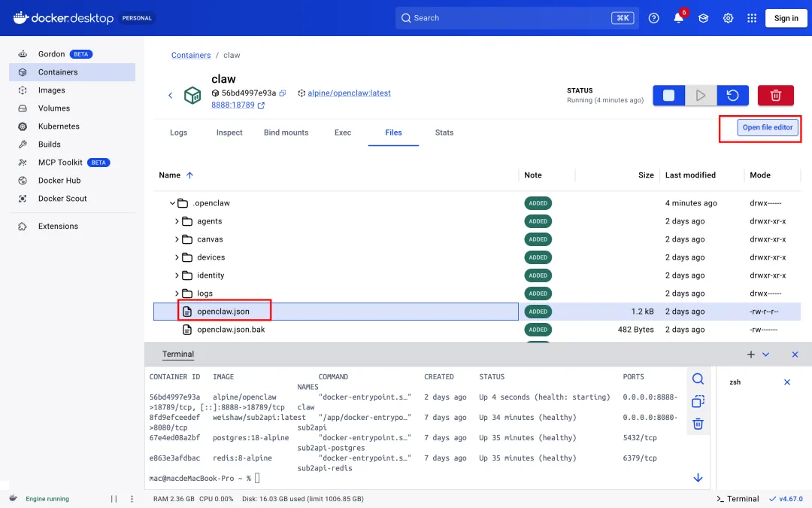Open the settings gear
This screenshot has width=812, height=508.
point(728,18)
